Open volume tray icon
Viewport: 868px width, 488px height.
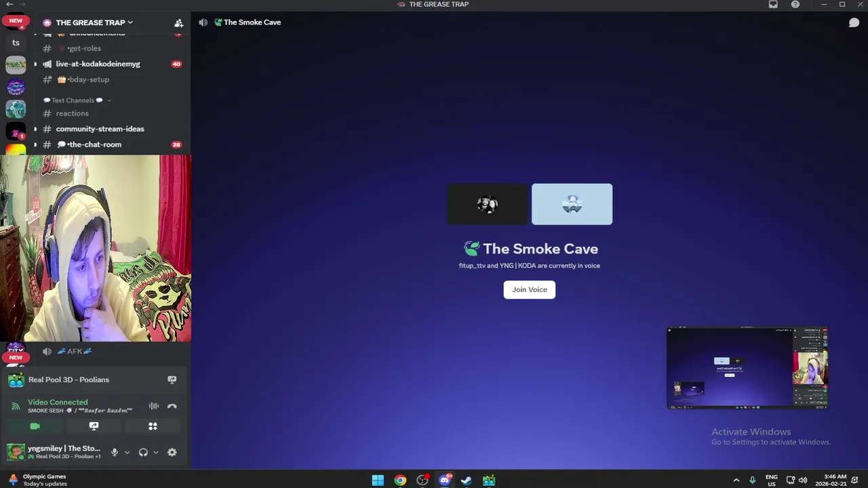[803, 480]
